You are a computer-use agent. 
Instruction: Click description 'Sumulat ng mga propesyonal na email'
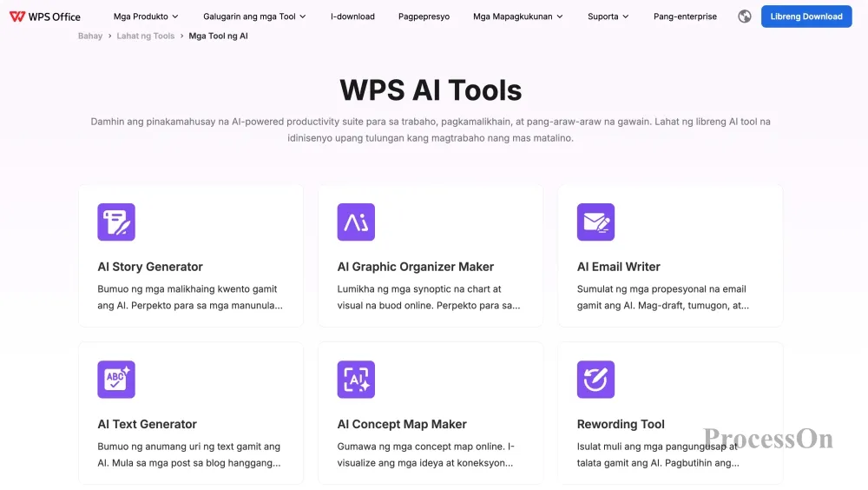[x=662, y=297]
